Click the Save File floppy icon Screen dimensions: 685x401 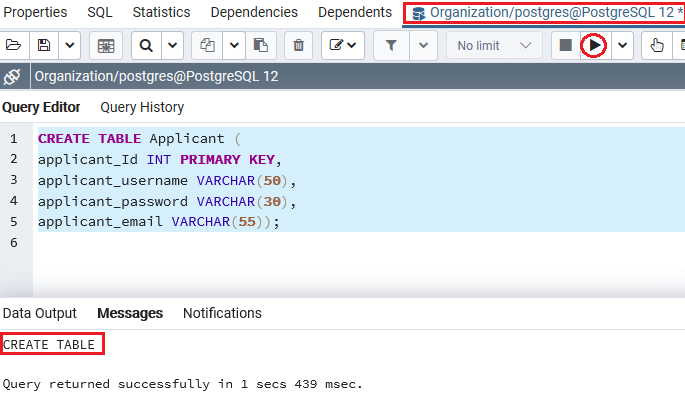point(44,45)
